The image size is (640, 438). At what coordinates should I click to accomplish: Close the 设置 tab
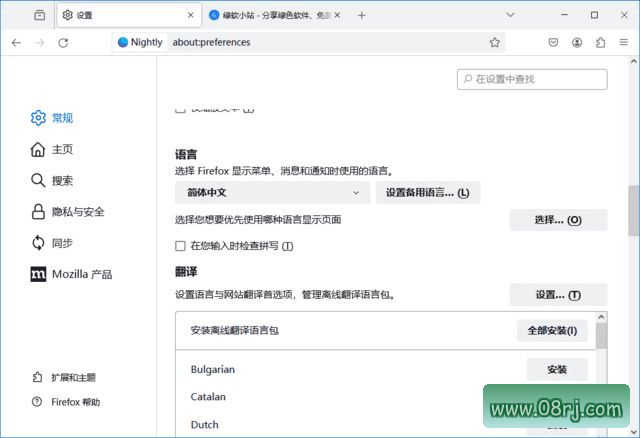point(191,15)
